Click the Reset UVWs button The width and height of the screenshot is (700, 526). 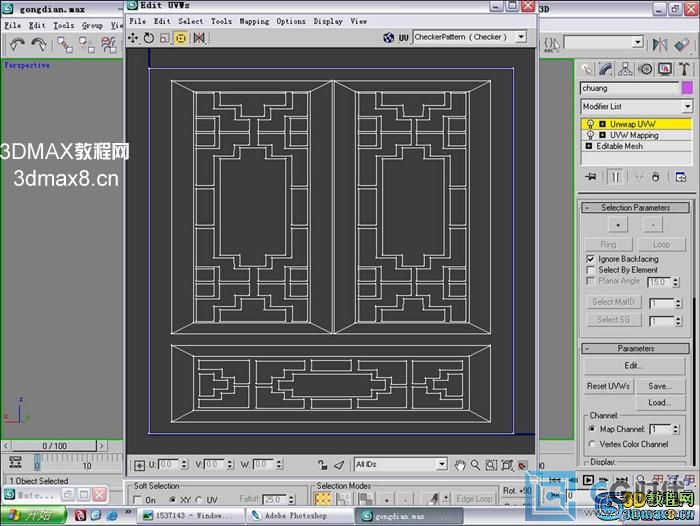pos(608,386)
